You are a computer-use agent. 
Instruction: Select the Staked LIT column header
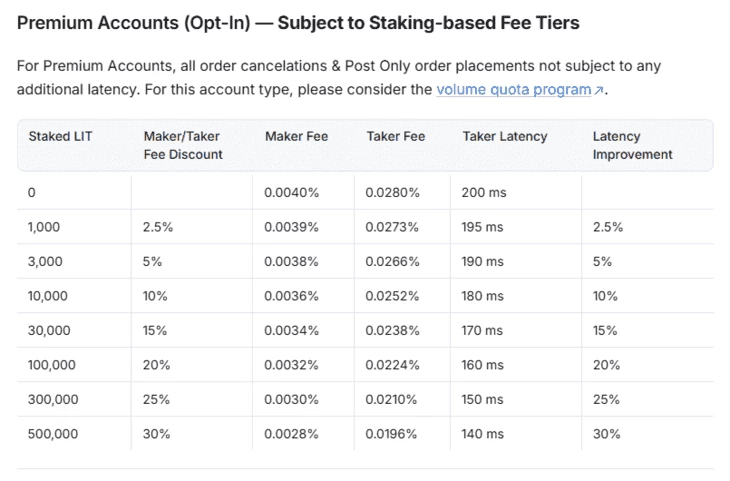[x=60, y=136]
